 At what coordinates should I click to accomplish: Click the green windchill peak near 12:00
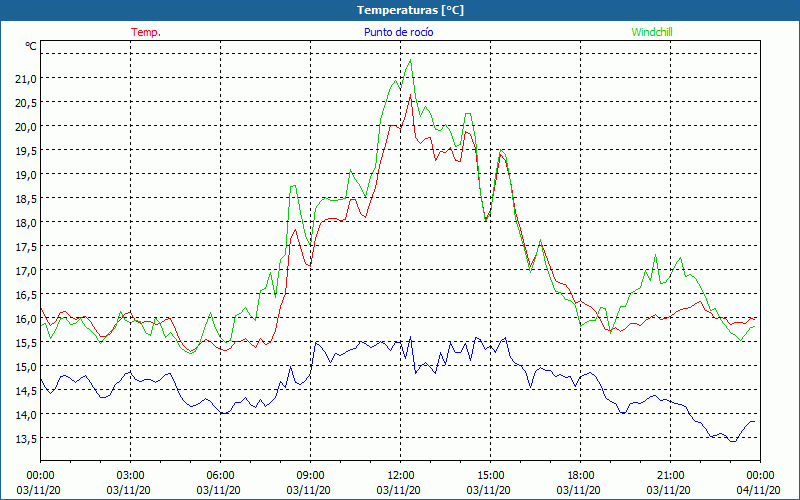click(x=410, y=60)
